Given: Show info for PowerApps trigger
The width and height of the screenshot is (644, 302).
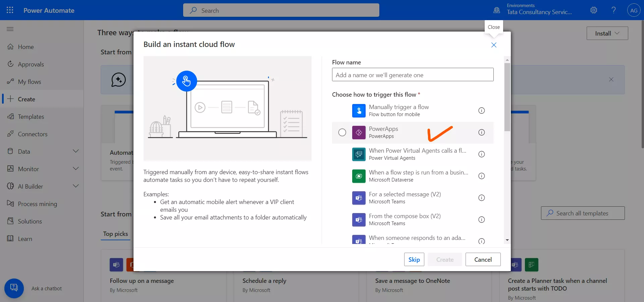Looking at the screenshot, I should (x=481, y=132).
